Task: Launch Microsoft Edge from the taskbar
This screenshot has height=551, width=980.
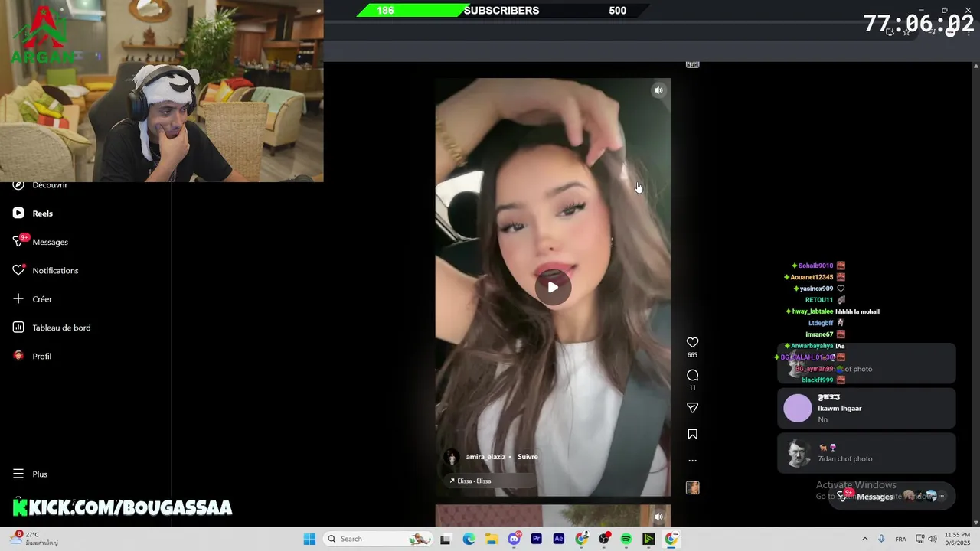Action: click(x=468, y=539)
